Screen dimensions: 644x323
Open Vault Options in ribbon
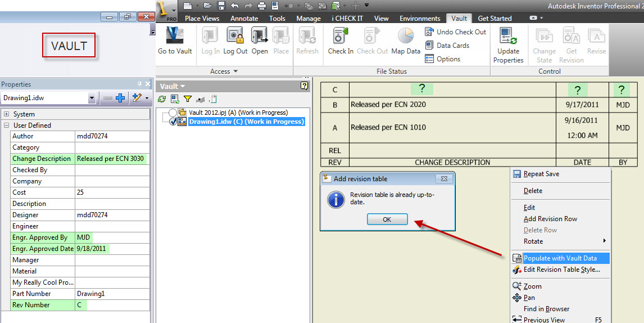pyautogui.click(x=443, y=59)
